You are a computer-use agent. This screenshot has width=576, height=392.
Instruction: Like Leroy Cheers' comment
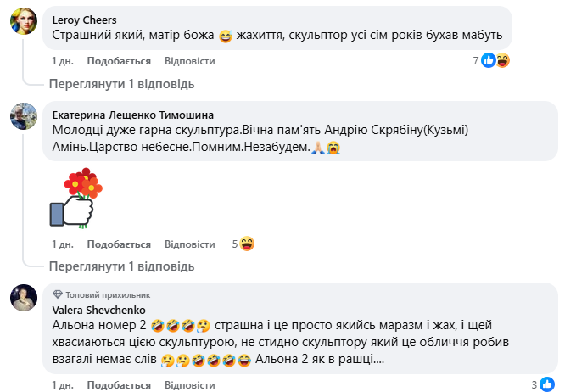[119, 61]
